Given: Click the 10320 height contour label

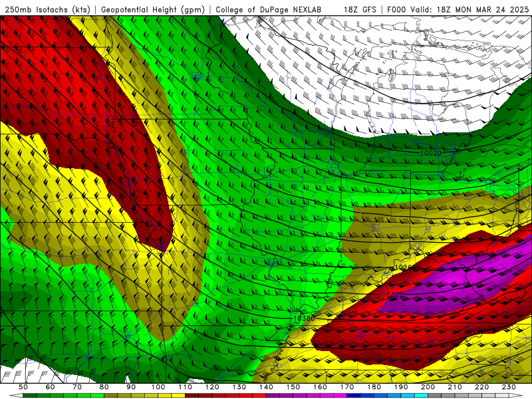Looking at the screenshot, I should pos(392,295).
